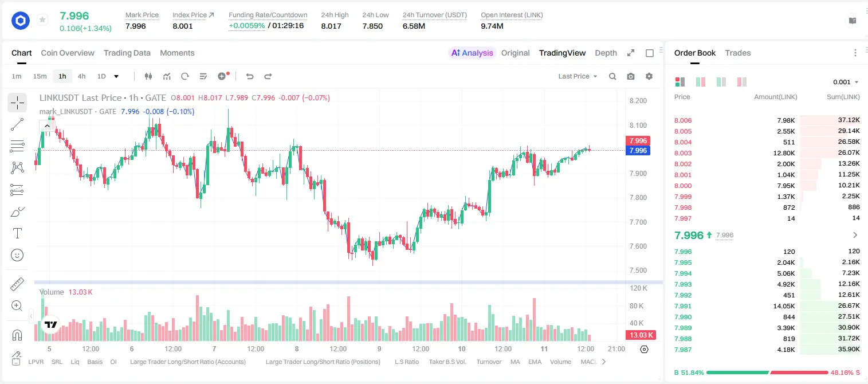Select the ruler measure tool
Viewport: 868px width, 384px height.
click(17, 284)
